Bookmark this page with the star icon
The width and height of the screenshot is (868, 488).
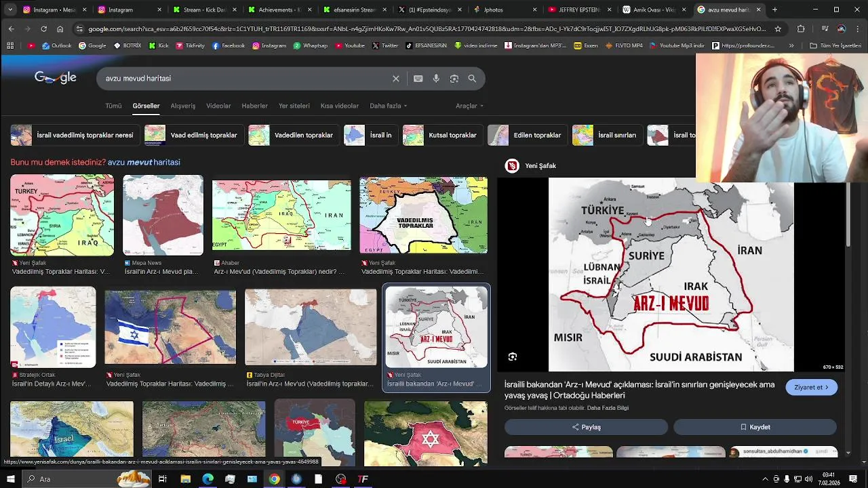pyautogui.click(x=778, y=29)
